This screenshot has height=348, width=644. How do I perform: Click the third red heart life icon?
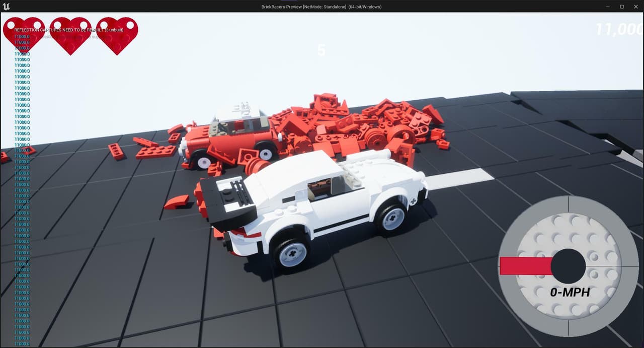(117, 36)
